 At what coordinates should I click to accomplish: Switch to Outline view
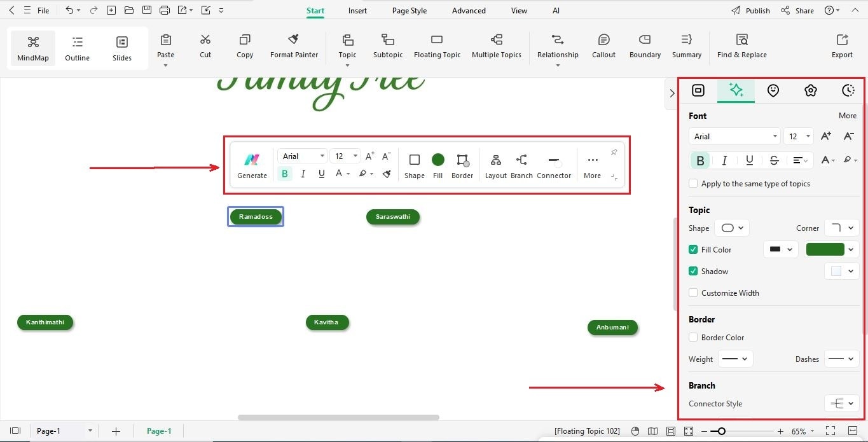[x=77, y=47]
